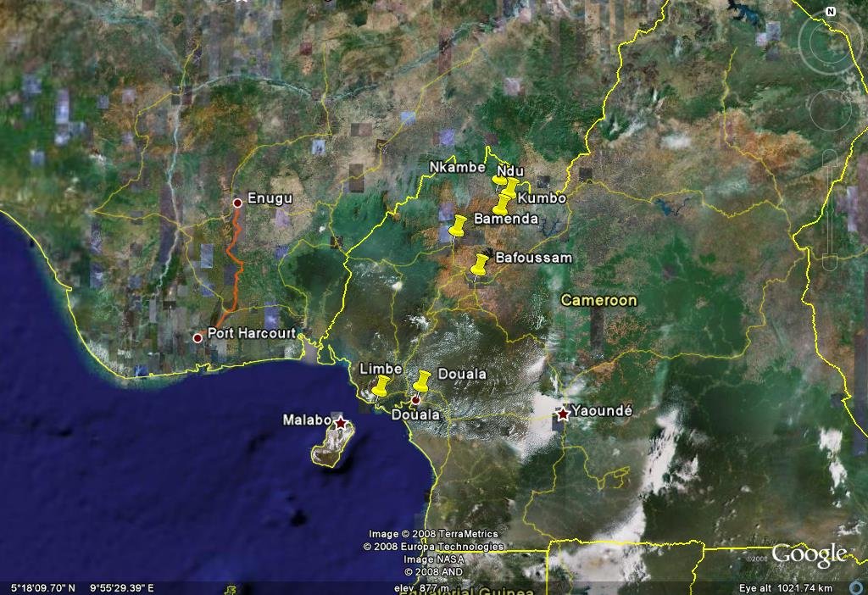Select the Kumbo placemark label
This screenshot has height=595, width=868.
541,198
